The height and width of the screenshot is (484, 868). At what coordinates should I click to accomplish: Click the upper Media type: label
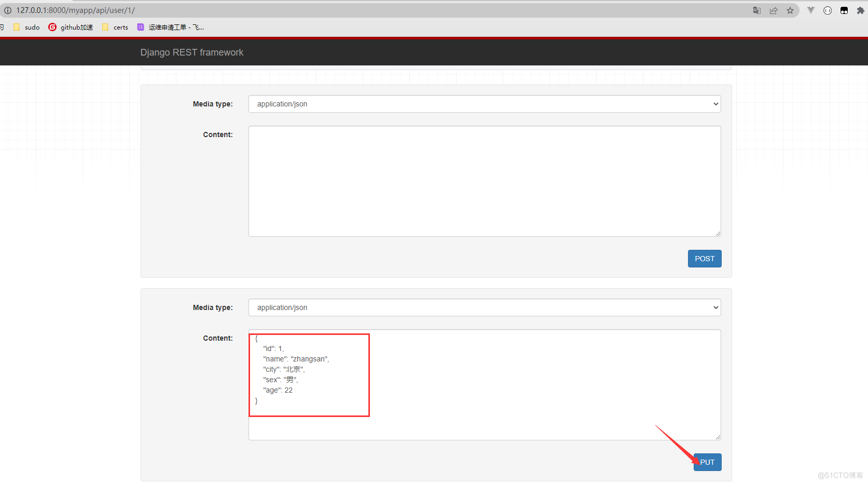pyautogui.click(x=213, y=104)
